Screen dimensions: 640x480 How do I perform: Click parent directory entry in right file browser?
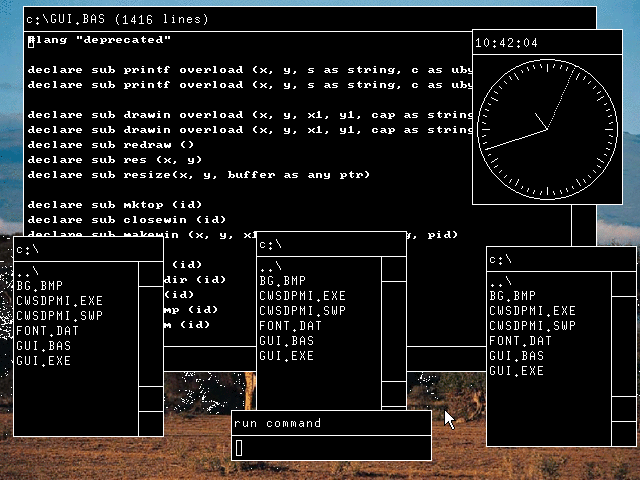pyautogui.click(x=499, y=281)
